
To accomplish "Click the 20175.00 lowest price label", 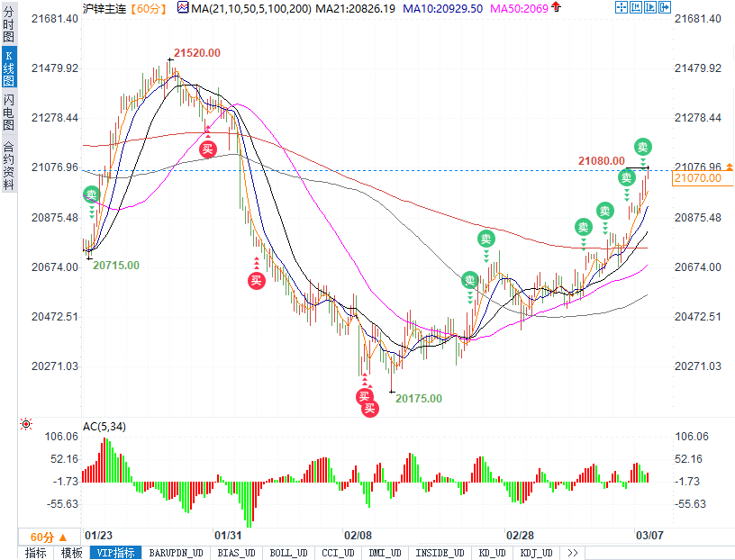I will tap(419, 398).
